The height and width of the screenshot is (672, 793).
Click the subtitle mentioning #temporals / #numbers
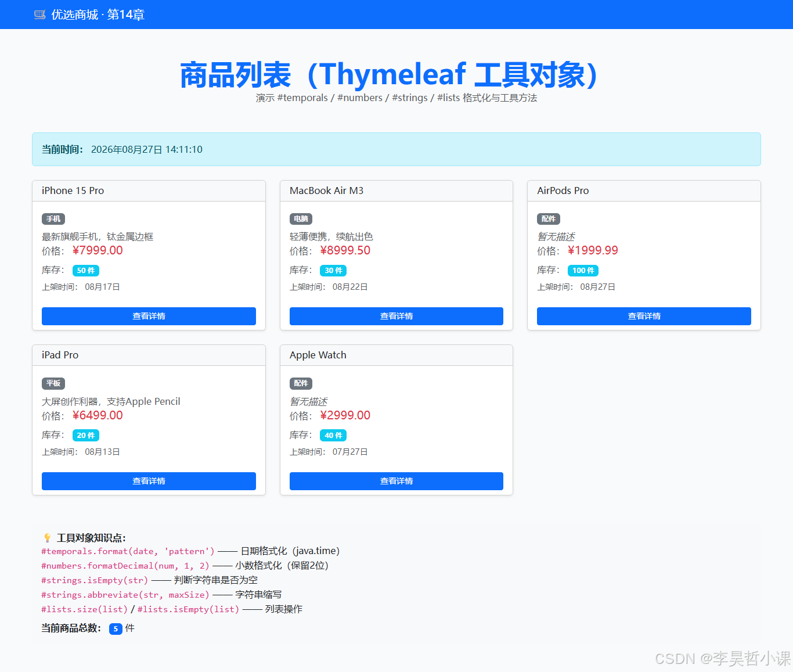click(x=396, y=98)
